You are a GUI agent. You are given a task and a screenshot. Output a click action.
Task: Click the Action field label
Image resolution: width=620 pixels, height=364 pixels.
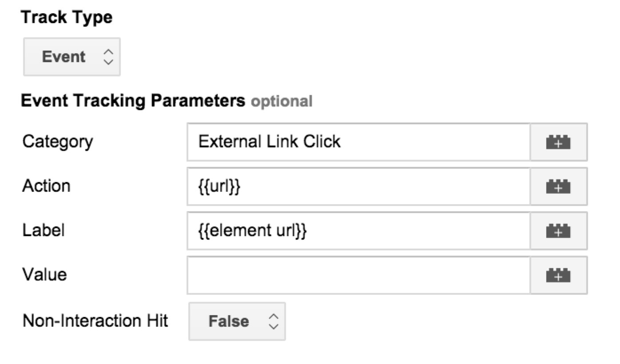tap(46, 186)
